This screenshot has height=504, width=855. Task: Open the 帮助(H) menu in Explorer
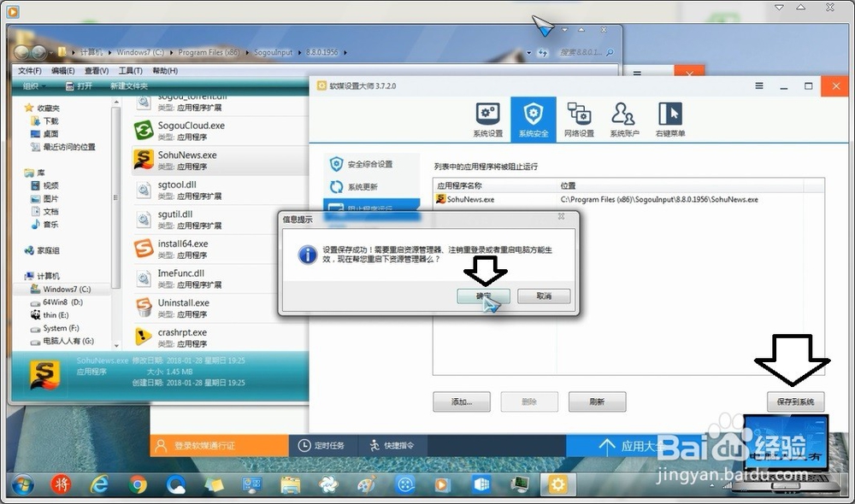pos(165,71)
